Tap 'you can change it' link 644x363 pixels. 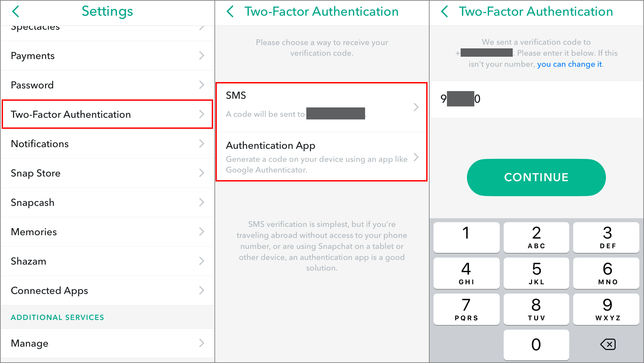tap(569, 64)
